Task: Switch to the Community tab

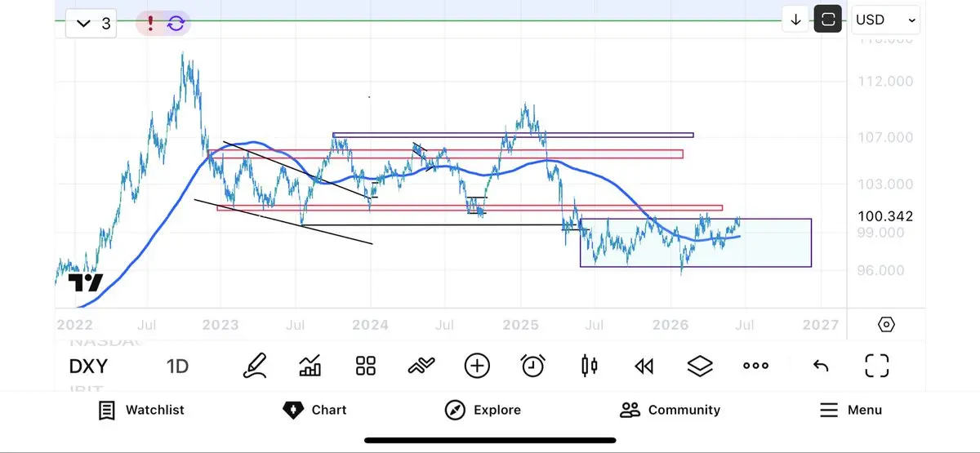Action: tap(670, 410)
